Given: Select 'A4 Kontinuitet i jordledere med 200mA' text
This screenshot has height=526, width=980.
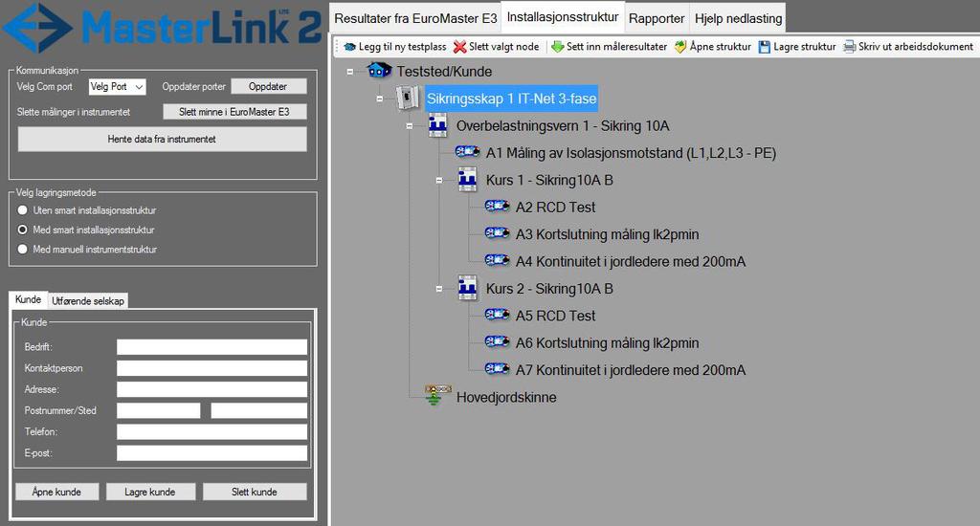Looking at the screenshot, I should click(x=631, y=262).
